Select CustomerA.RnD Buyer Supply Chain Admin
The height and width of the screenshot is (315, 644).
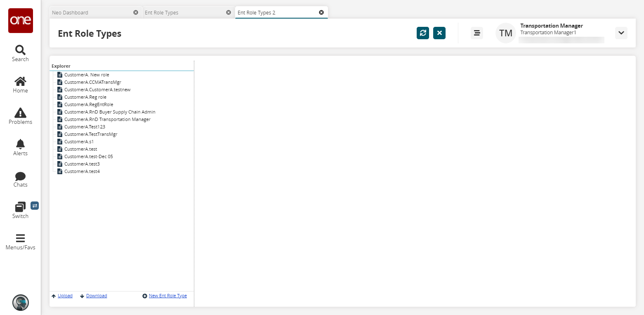click(110, 112)
